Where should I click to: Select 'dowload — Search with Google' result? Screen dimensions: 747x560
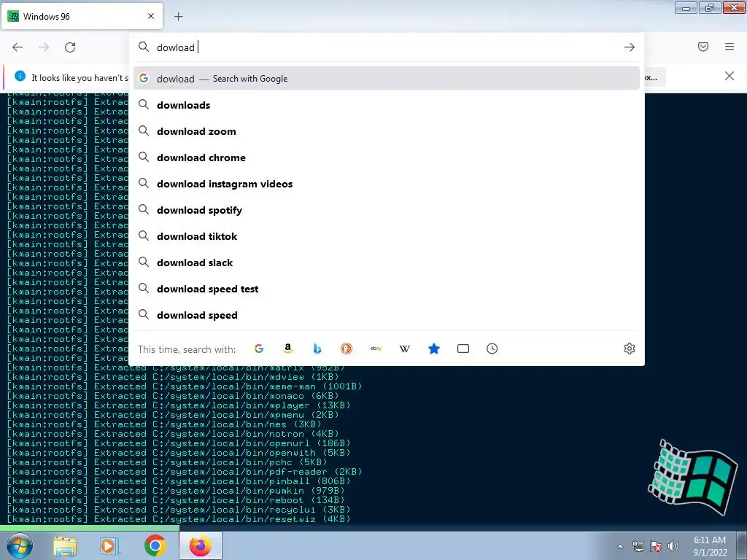387,79
